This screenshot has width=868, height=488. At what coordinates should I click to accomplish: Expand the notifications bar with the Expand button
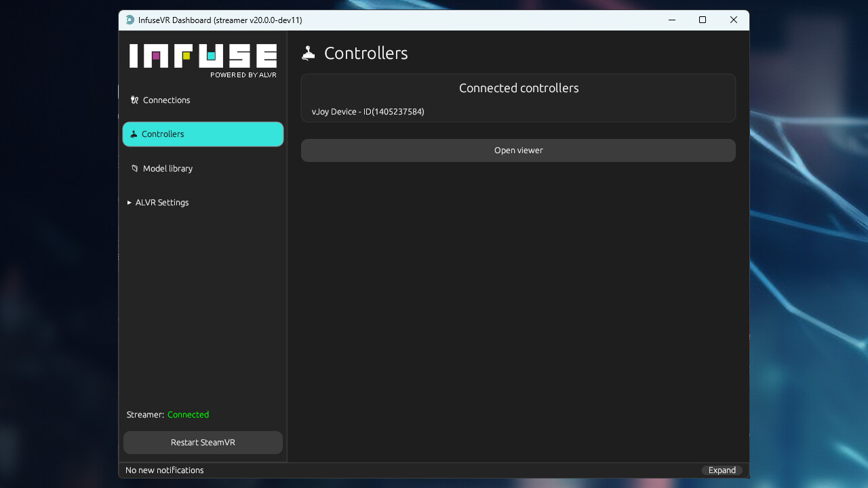tap(722, 470)
